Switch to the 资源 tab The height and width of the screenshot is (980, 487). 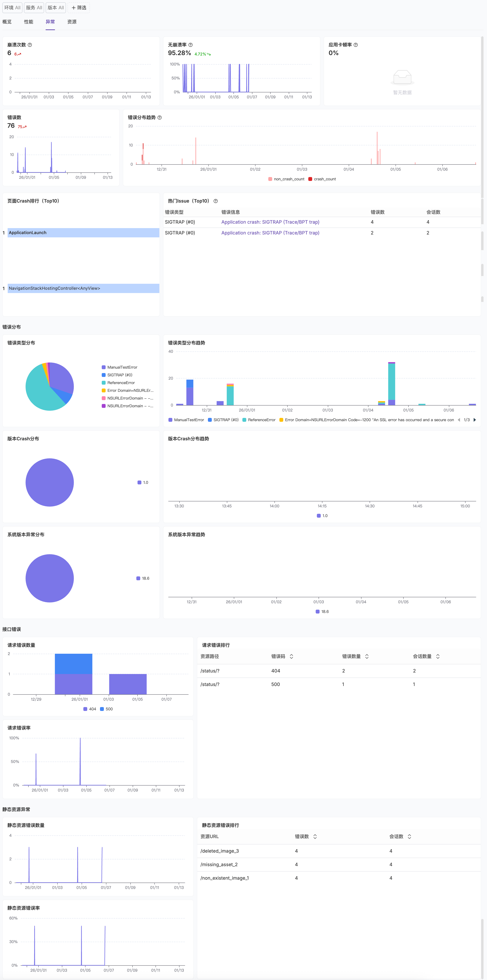click(x=72, y=22)
